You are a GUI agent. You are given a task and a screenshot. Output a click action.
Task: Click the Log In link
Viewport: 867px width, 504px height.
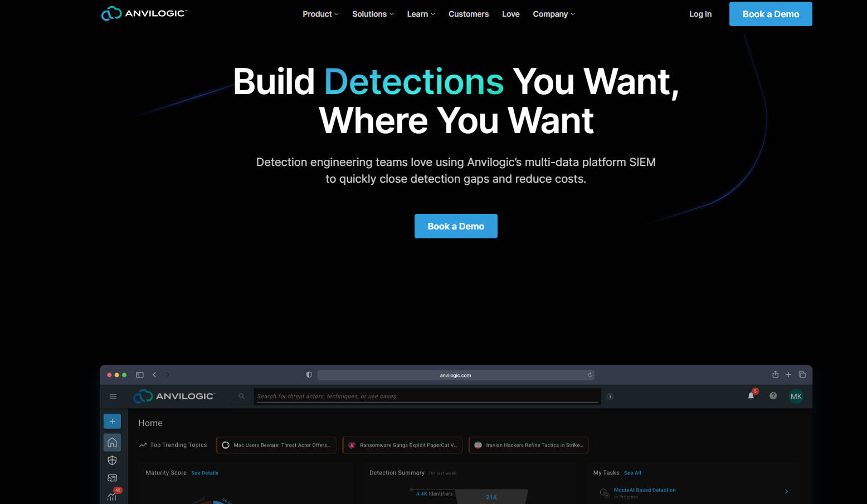pos(700,14)
